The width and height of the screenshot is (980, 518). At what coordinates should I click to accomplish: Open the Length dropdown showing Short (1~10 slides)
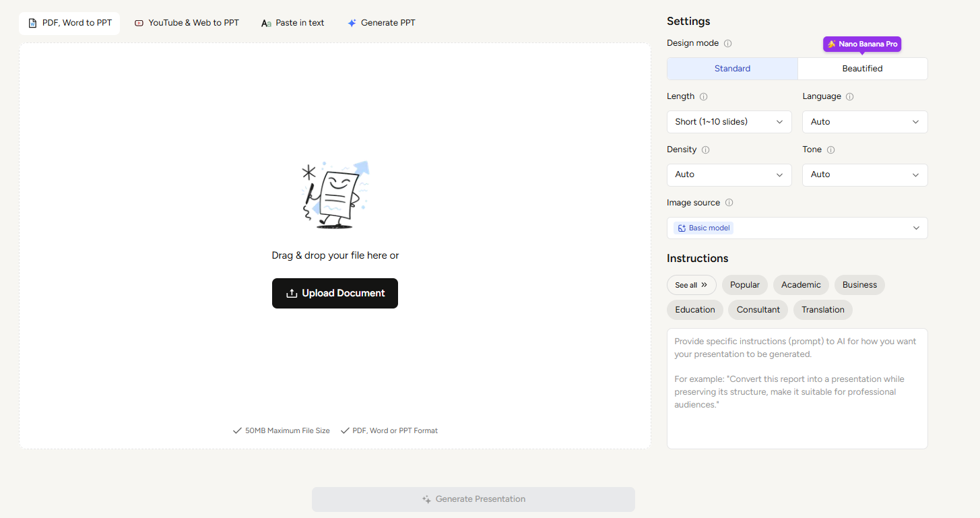[x=729, y=122]
